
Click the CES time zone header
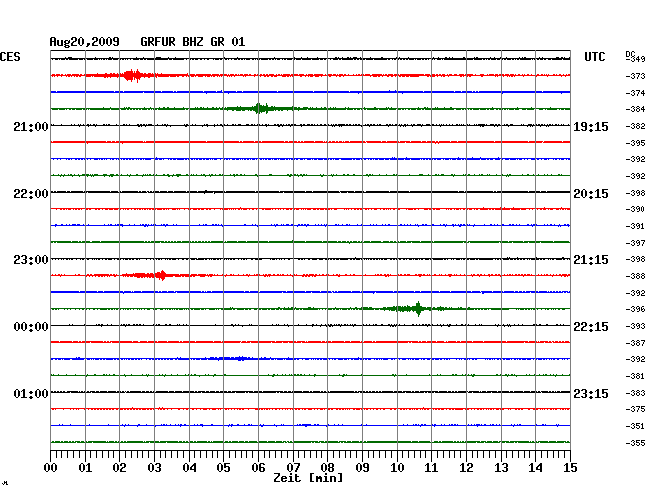(10, 57)
